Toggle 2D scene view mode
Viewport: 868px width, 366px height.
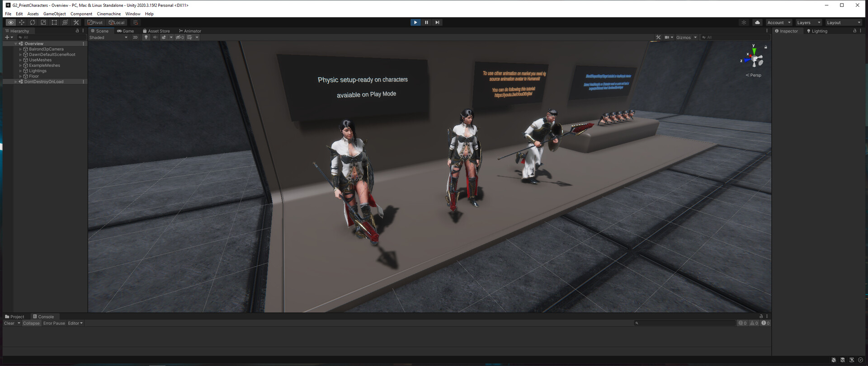135,37
